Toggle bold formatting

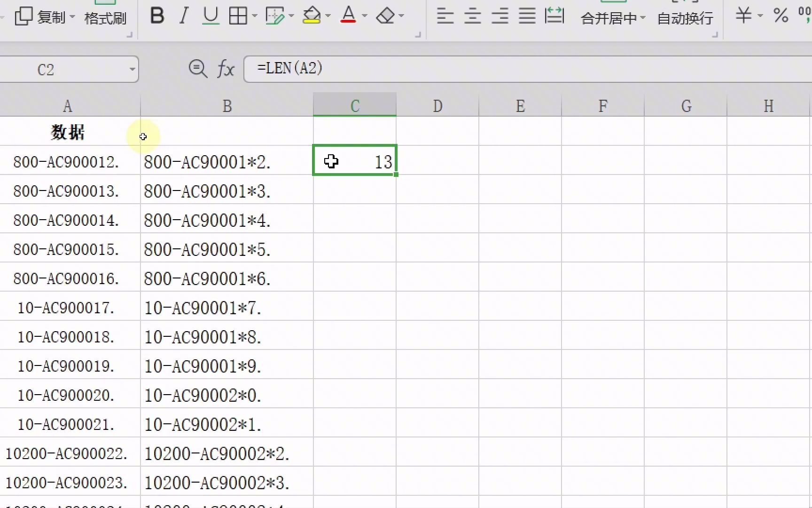[x=157, y=16]
